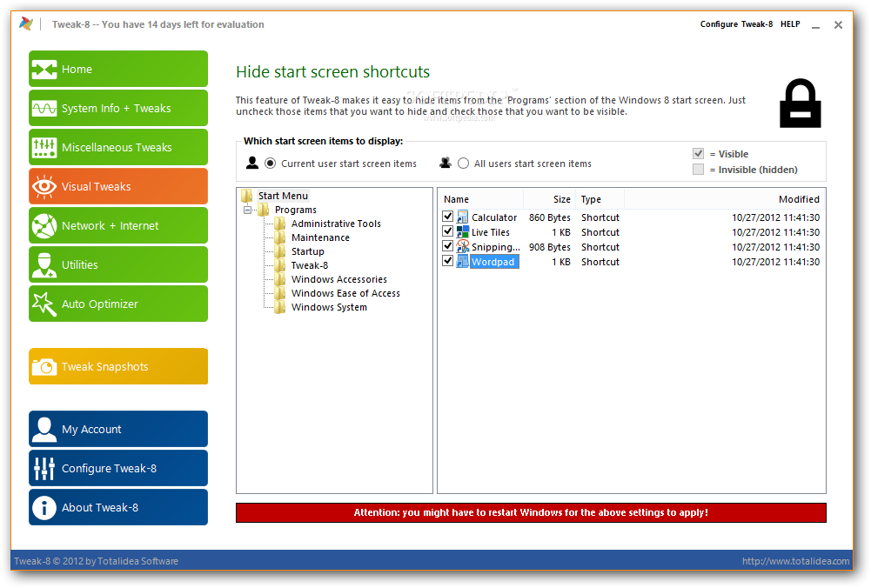871x588 pixels.
Task: Select Tweak-8 folder in tree
Action: click(x=310, y=264)
